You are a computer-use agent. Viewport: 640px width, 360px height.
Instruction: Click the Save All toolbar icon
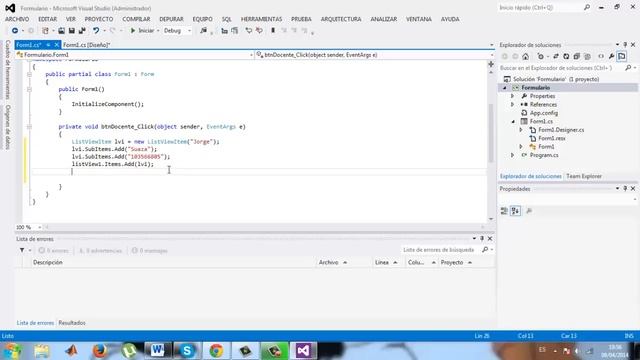click(x=82, y=31)
